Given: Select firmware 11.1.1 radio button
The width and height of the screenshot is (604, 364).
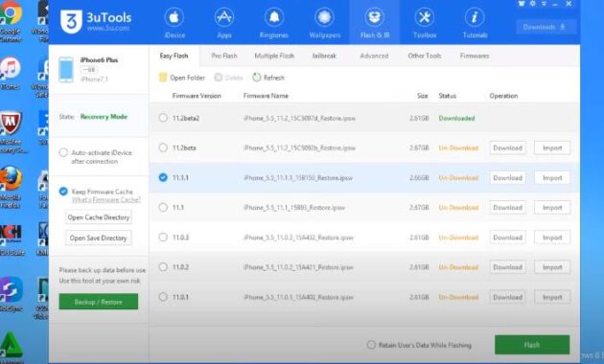Looking at the screenshot, I should [163, 177].
